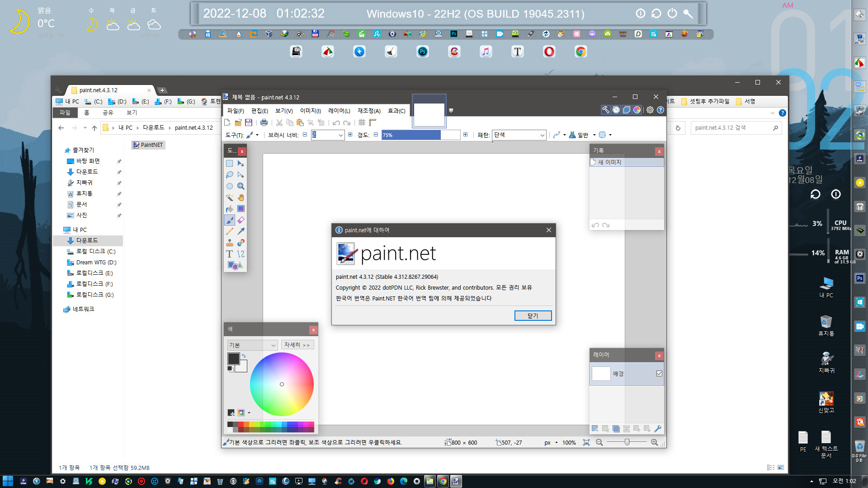Image resolution: width=868 pixels, height=488 pixels.
Task: Click the hardness 75% slider bar
Action: (421, 135)
